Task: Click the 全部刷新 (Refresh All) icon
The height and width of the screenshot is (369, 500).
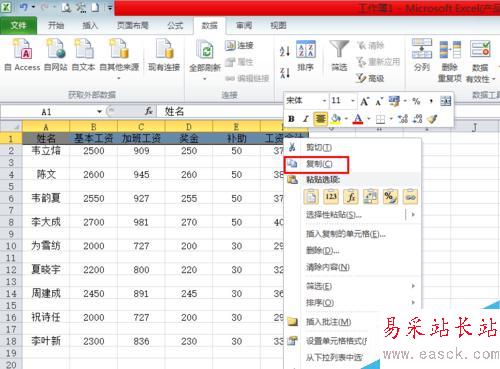Action: tap(205, 50)
